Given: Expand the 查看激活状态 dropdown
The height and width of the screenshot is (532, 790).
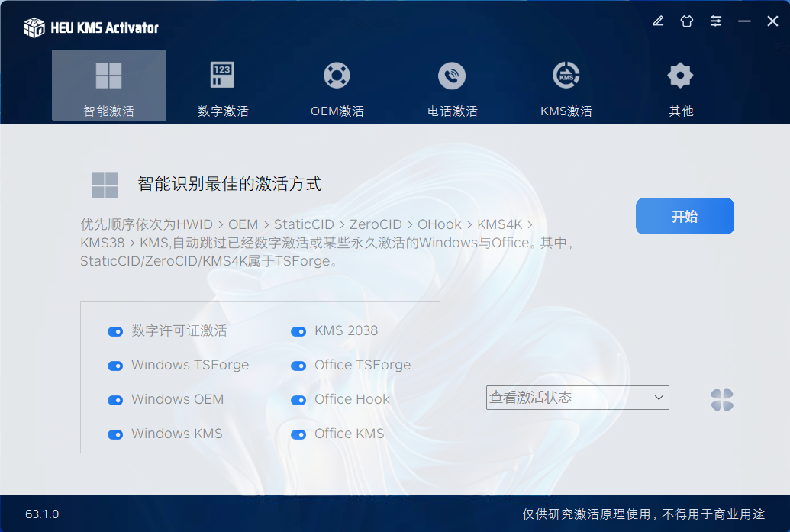Looking at the screenshot, I should pyautogui.click(x=577, y=398).
